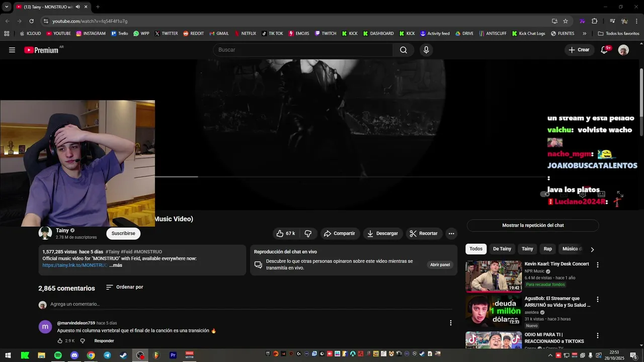Open Chrome extensions puzzle icon
Image resolution: width=644 pixels, height=362 pixels.
(594, 21)
